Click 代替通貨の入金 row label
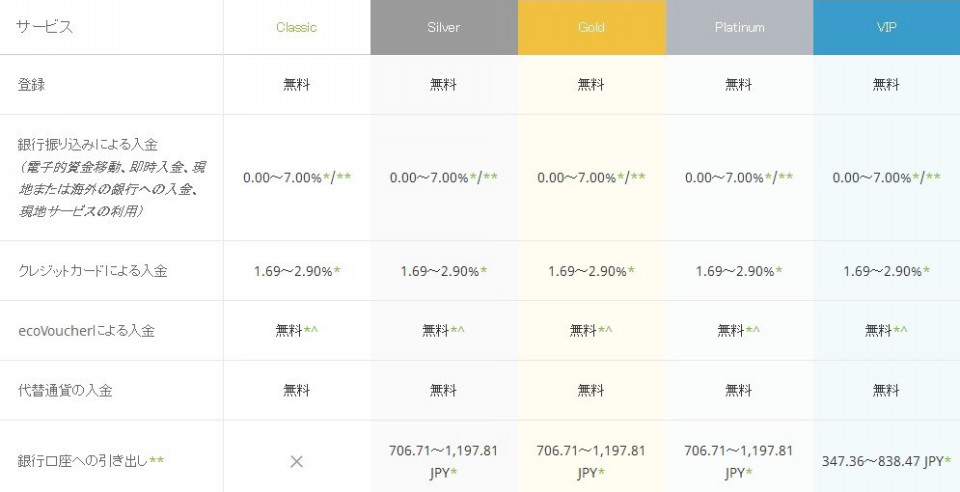The width and height of the screenshot is (960, 492). (x=65, y=390)
